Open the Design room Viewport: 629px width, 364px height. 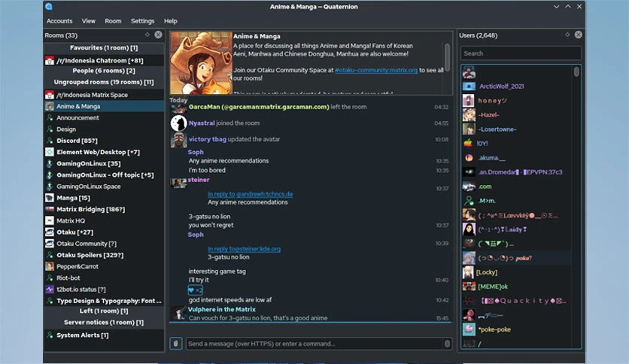coord(104,129)
